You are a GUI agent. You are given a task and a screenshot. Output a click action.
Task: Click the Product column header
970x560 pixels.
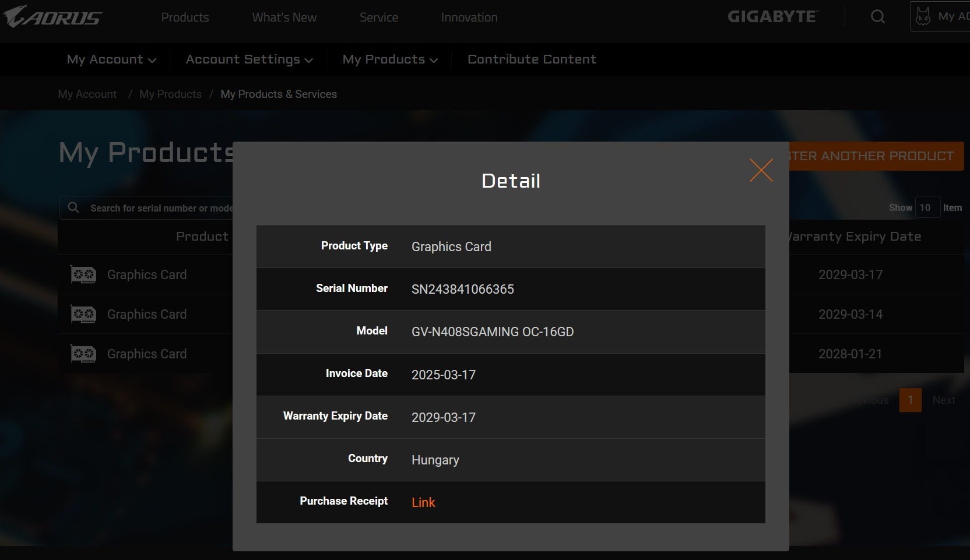tap(202, 237)
